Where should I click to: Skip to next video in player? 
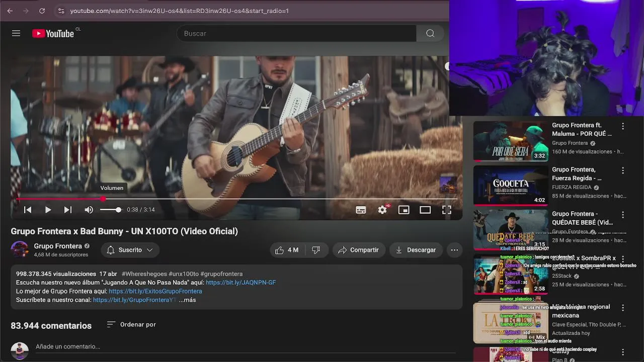(x=67, y=210)
